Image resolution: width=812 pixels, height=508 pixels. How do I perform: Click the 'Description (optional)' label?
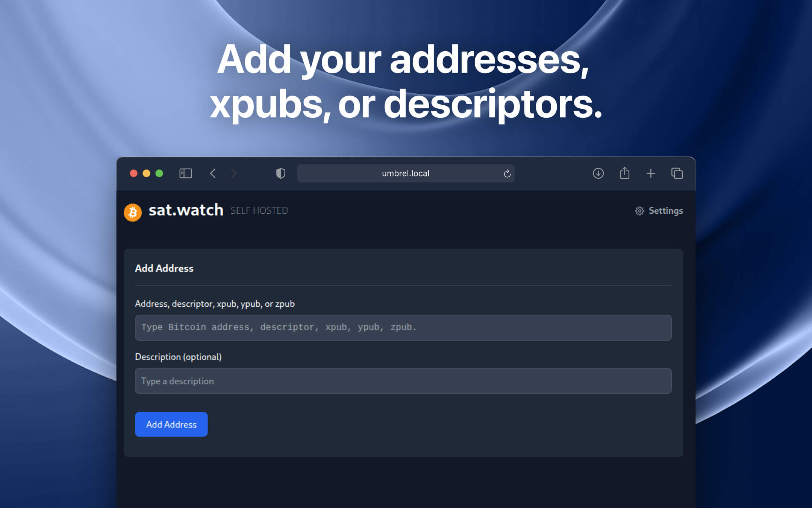pyautogui.click(x=178, y=357)
